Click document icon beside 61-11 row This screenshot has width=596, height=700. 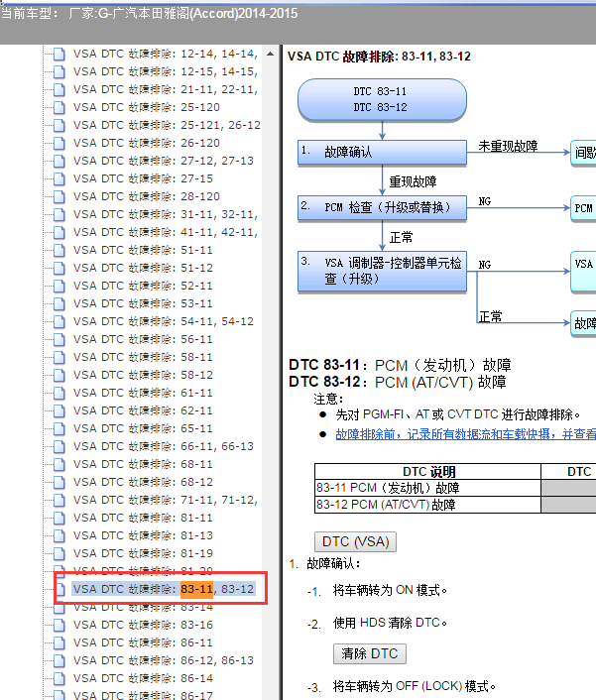pos(59,393)
